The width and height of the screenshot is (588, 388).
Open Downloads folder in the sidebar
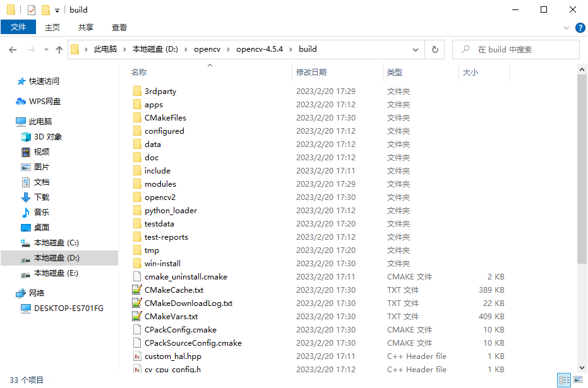click(35, 197)
